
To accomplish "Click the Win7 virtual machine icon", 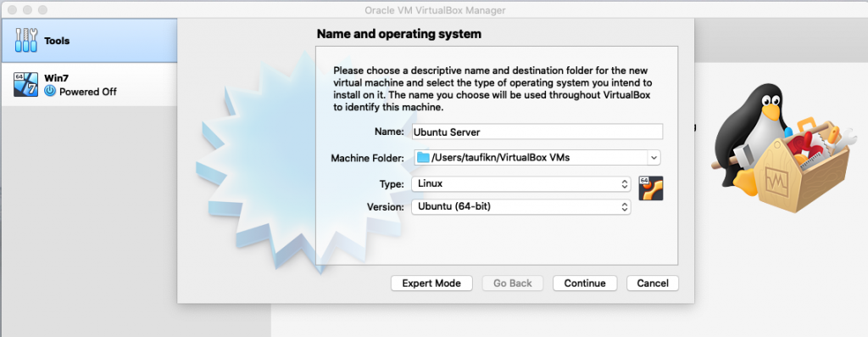I will pos(25,84).
